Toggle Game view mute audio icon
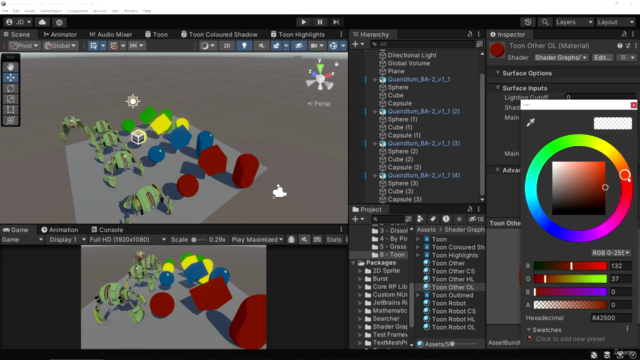This screenshot has height=360, width=640. [304, 240]
